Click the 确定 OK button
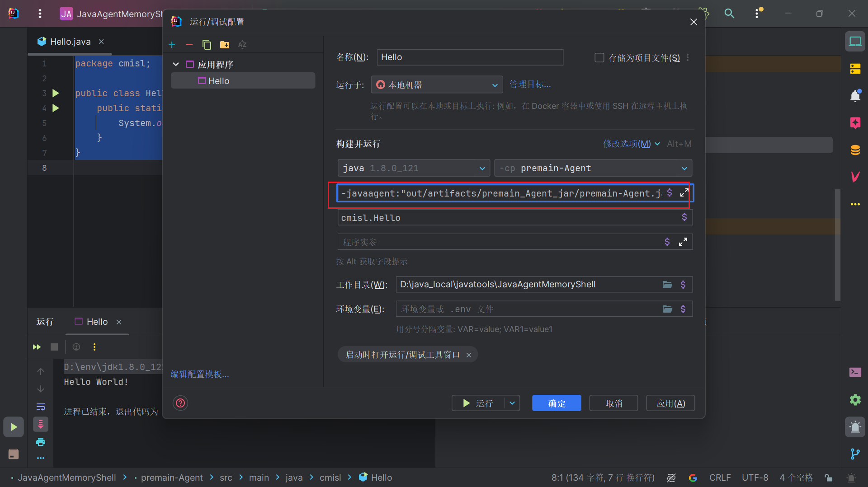The width and height of the screenshot is (868, 487). [x=557, y=403]
